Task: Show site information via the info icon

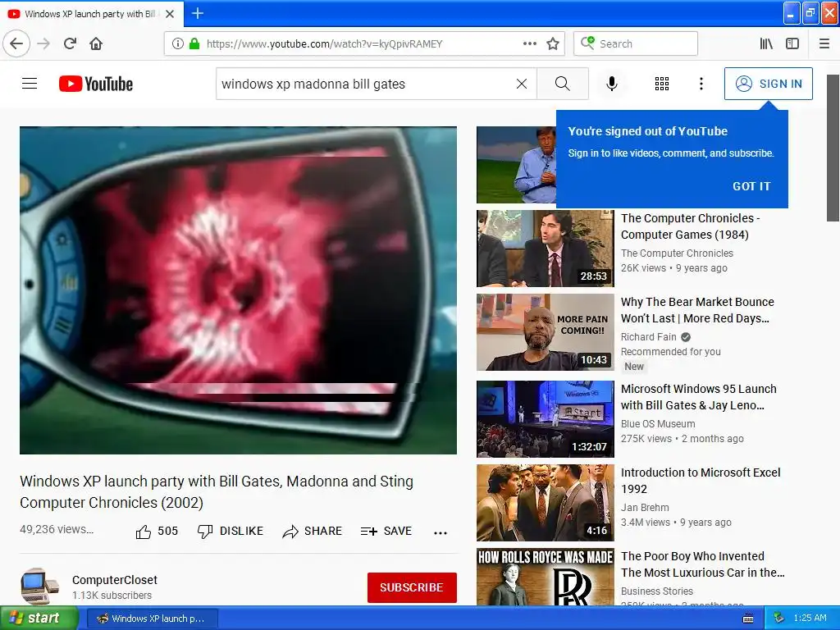Action: (x=177, y=44)
